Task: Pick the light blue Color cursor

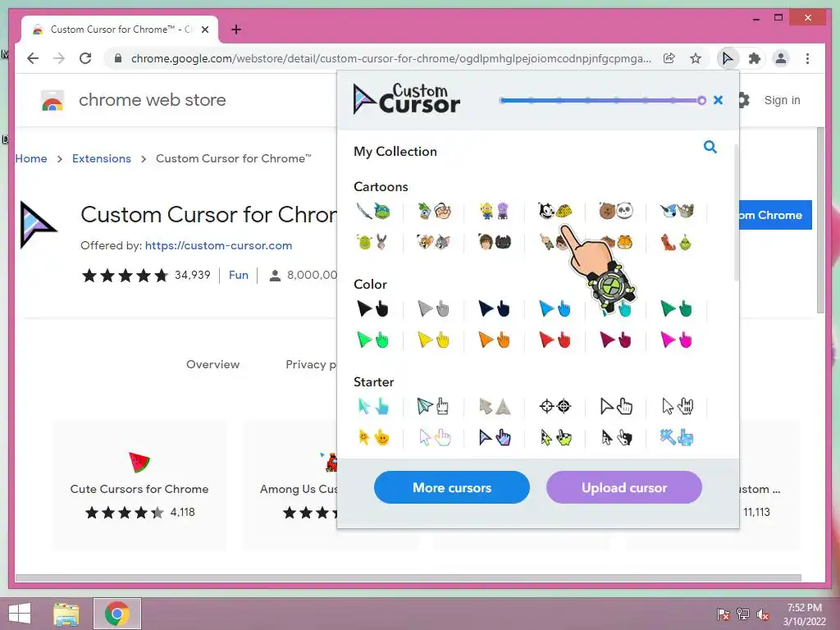Action: click(555, 309)
